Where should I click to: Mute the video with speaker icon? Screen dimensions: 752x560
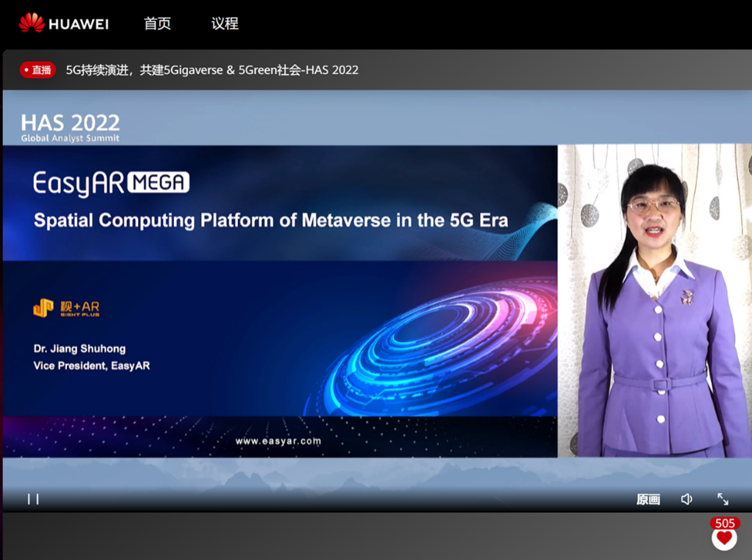(686, 499)
